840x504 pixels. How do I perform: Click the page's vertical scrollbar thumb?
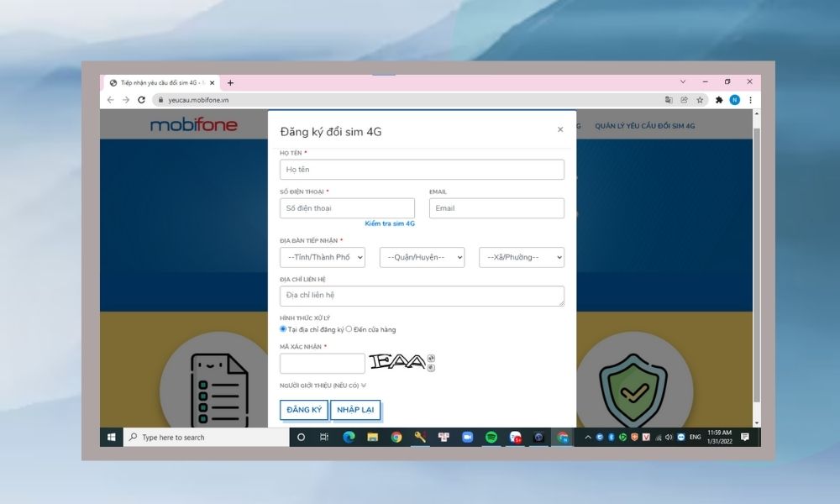(757, 265)
